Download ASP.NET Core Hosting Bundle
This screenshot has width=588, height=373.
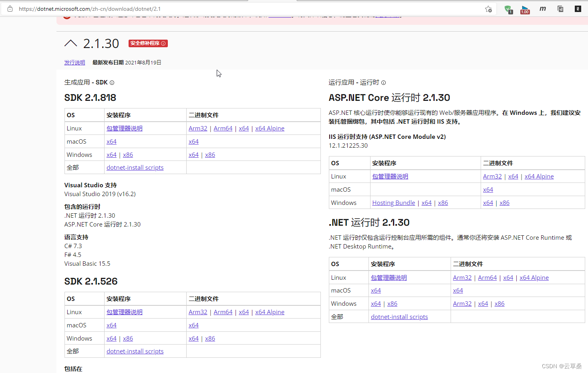point(394,203)
